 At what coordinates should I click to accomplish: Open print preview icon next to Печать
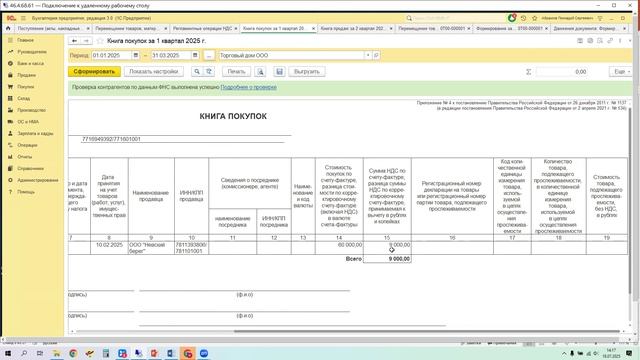[x=260, y=71]
